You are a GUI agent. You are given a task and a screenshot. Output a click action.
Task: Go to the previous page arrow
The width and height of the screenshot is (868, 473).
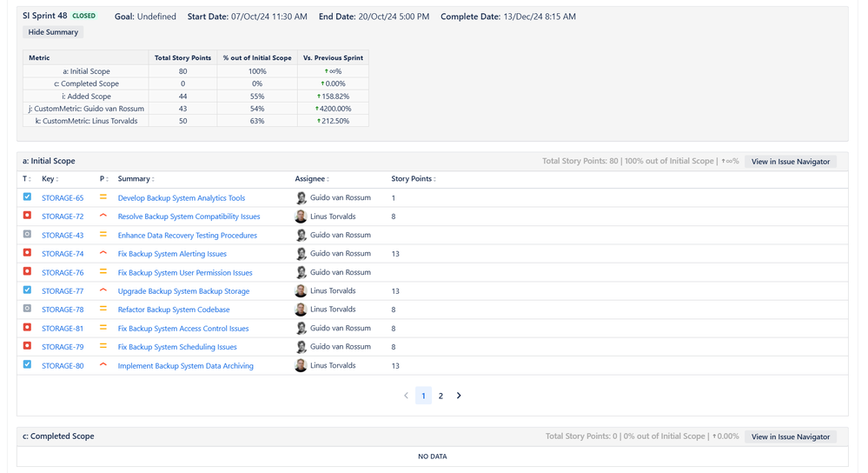406,396
